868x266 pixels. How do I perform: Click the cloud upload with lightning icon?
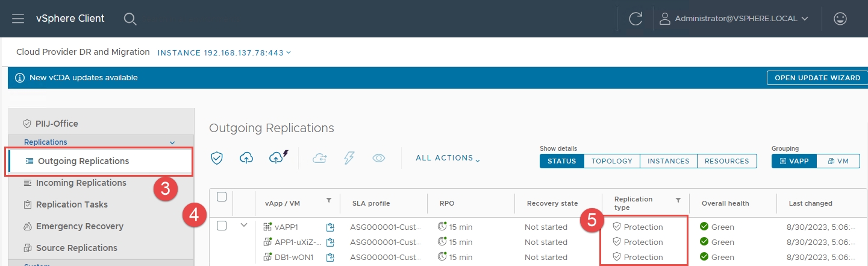(x=277, y=157)
